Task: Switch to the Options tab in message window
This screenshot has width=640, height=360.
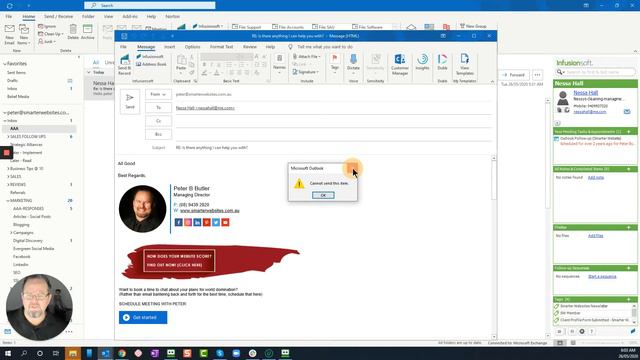Action: click(x=192, y=47)
